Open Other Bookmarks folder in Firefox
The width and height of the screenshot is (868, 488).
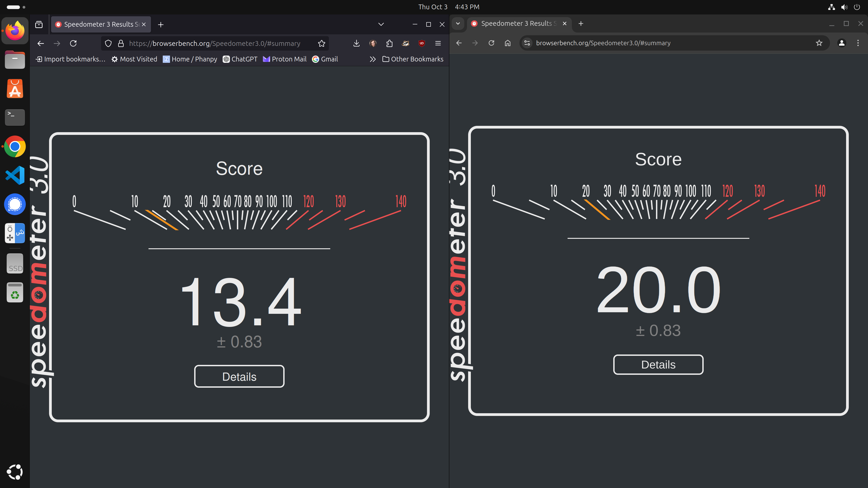pyautogui.click(x=413, y=59)
